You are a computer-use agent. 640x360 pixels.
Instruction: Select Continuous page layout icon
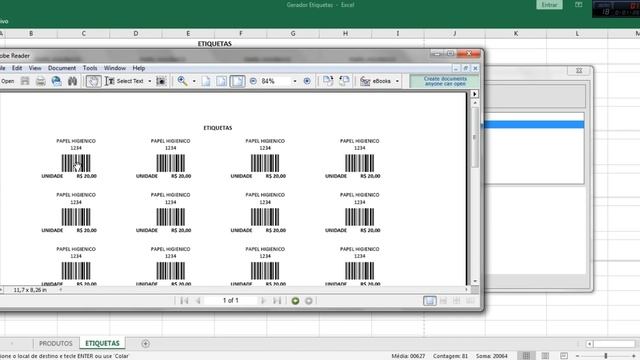[443, 301]
